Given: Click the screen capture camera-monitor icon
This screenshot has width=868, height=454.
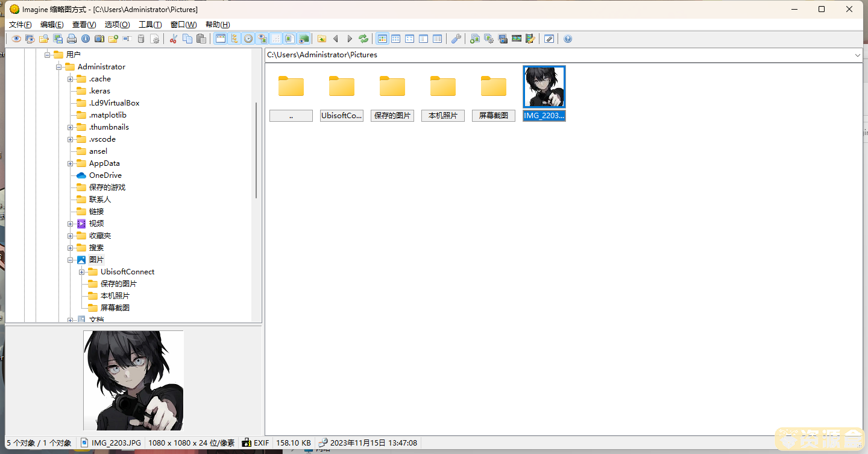Looking at the screenshot, I should (503, 39).
